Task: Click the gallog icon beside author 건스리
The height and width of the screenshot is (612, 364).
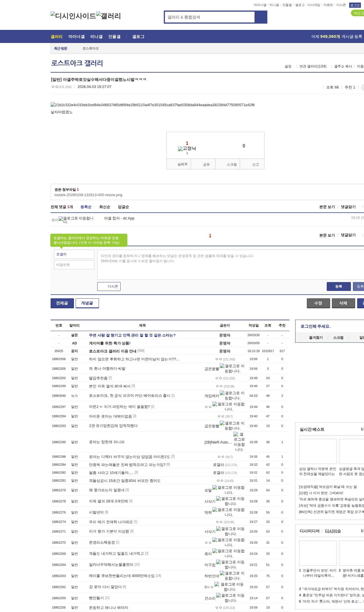Action: click(218, 595)
